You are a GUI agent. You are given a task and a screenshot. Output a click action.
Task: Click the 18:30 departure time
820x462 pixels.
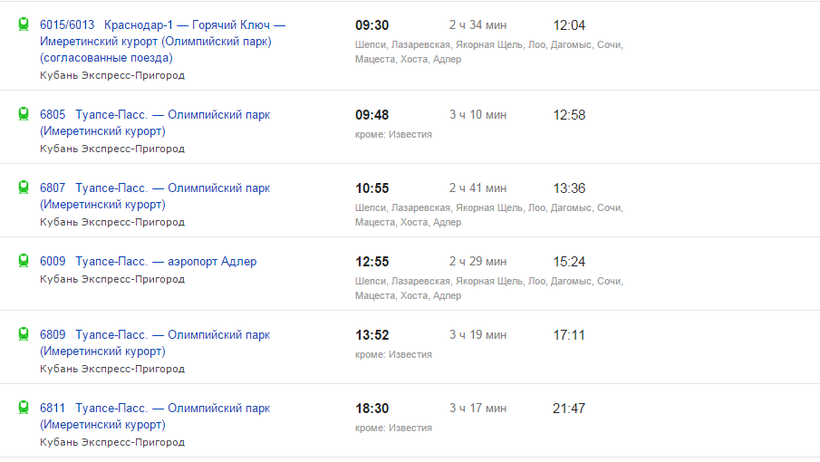tap(372, 408)
